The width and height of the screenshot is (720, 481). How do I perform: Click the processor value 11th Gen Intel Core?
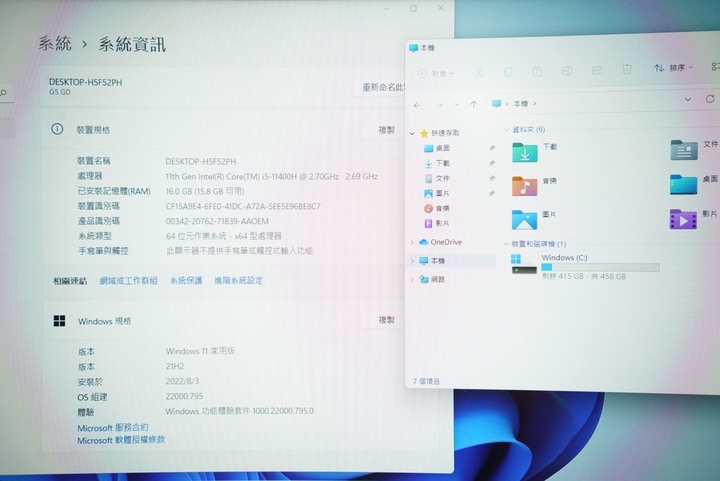pyautogui.click(x=272, y=176)
